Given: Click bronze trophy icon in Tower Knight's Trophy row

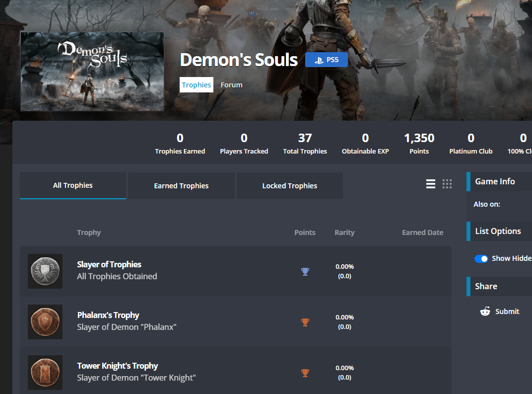Looking at the screenshot, I should point(305,373).
